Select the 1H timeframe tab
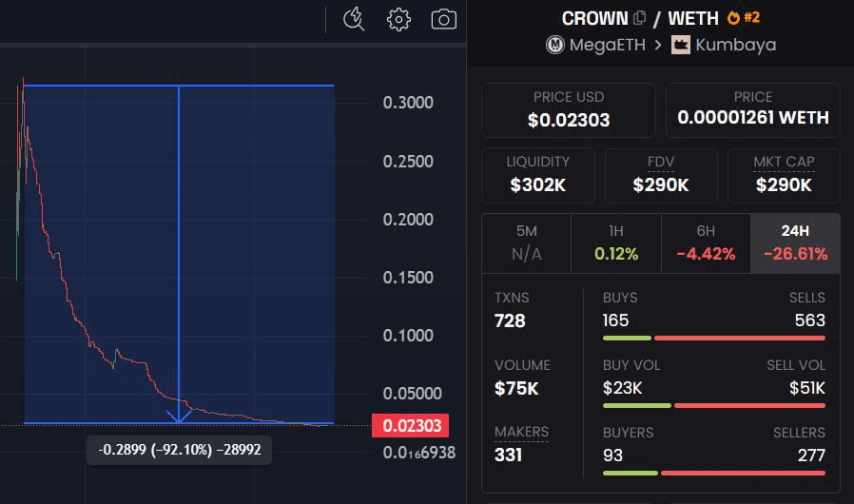 click(x=615, y=243)
